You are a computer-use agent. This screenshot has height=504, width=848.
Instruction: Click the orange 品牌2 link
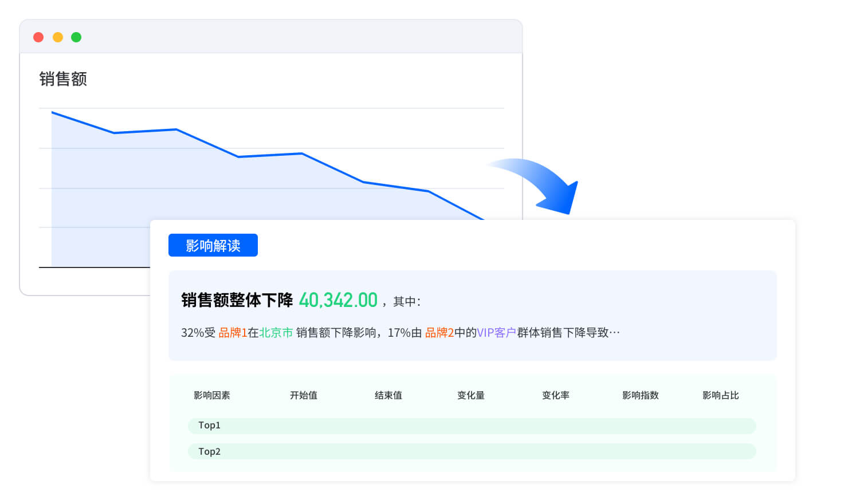[x=439, y=333]
